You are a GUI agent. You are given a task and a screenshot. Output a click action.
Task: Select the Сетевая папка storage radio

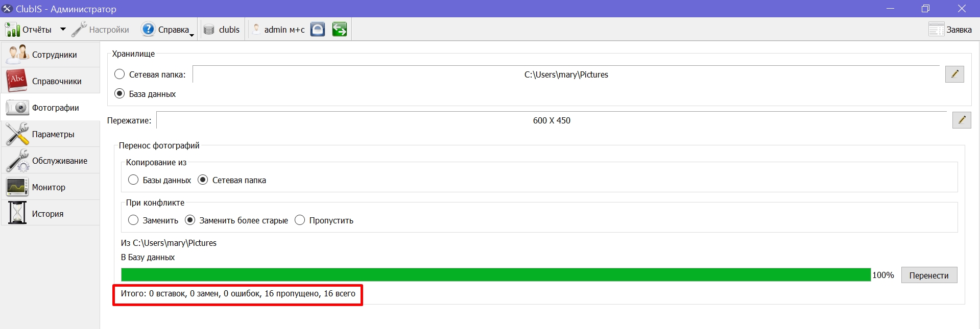119,74
